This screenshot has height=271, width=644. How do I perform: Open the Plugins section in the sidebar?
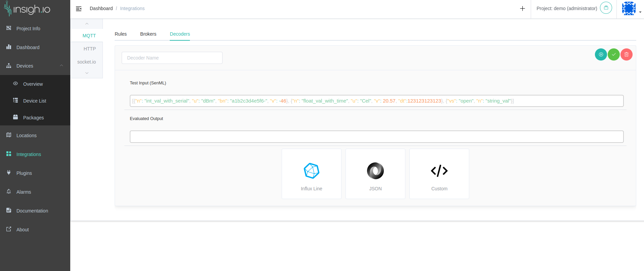(x=24, y=173)
